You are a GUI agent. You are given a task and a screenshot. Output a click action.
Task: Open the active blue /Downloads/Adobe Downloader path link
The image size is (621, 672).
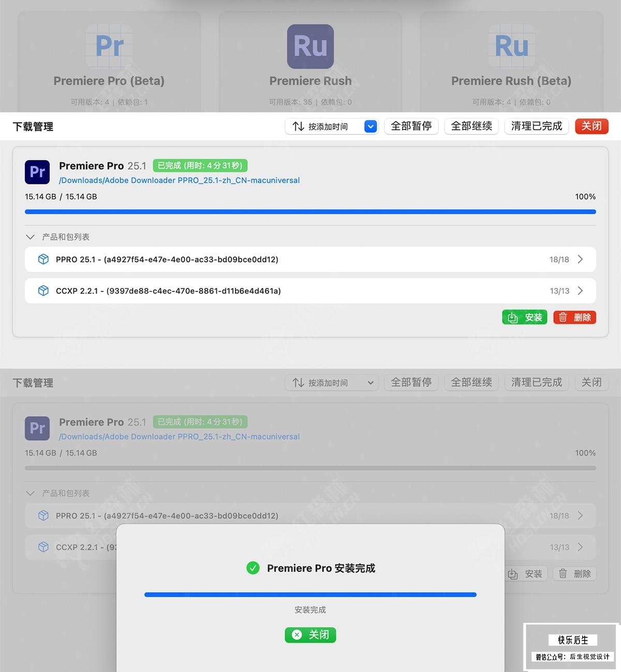(180, 180)
